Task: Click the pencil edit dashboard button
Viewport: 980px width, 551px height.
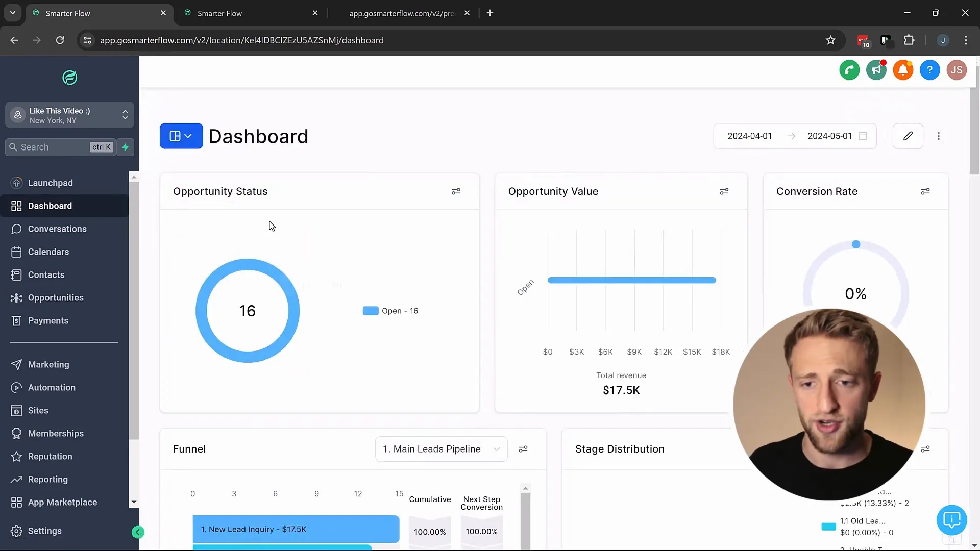Action: click(908, 136)
